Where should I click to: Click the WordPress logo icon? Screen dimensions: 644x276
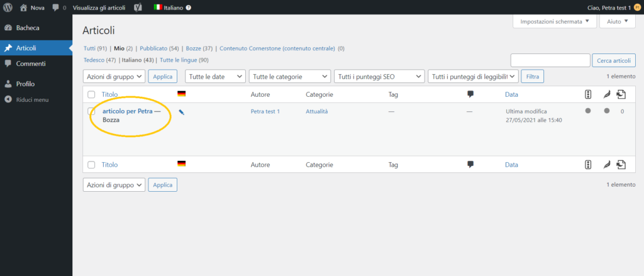8,8
